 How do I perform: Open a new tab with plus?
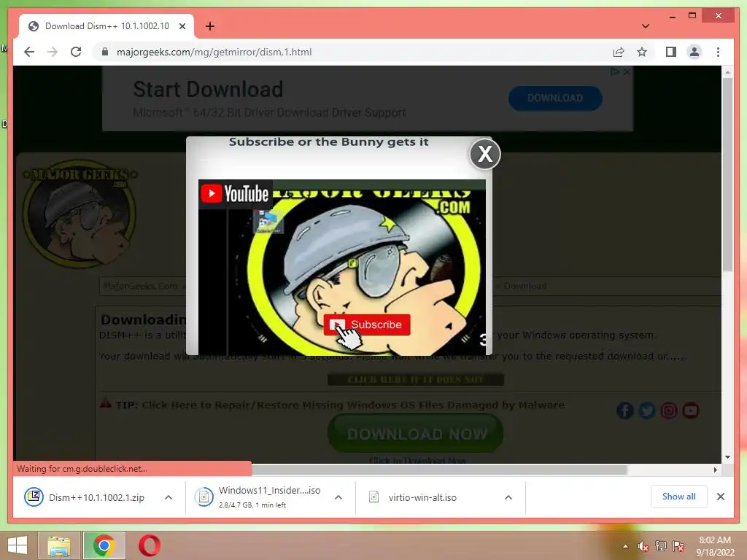point(210,26)
